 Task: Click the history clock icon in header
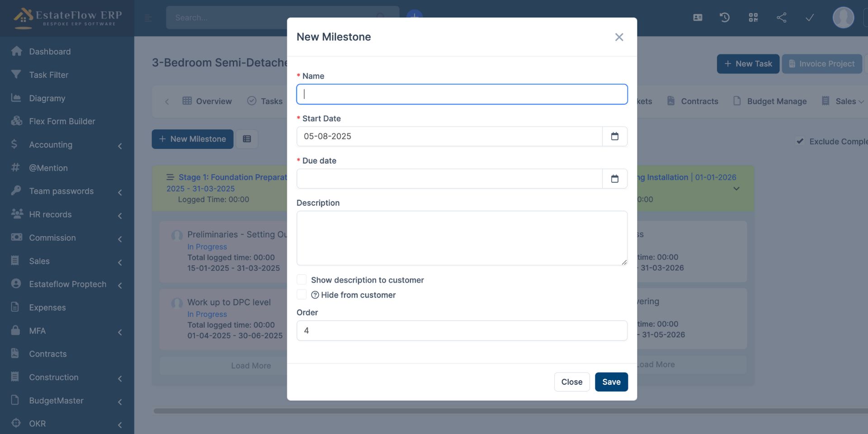(725, 18)
